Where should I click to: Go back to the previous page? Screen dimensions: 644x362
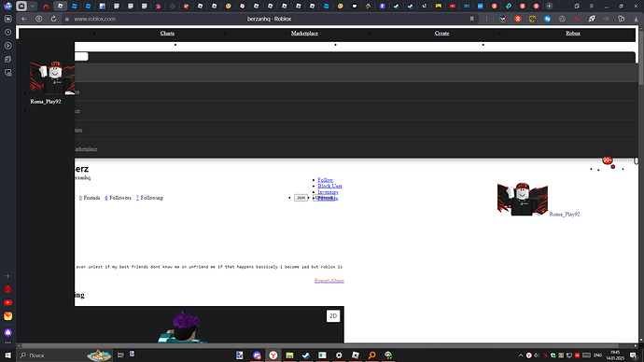[x=24, y=19]
